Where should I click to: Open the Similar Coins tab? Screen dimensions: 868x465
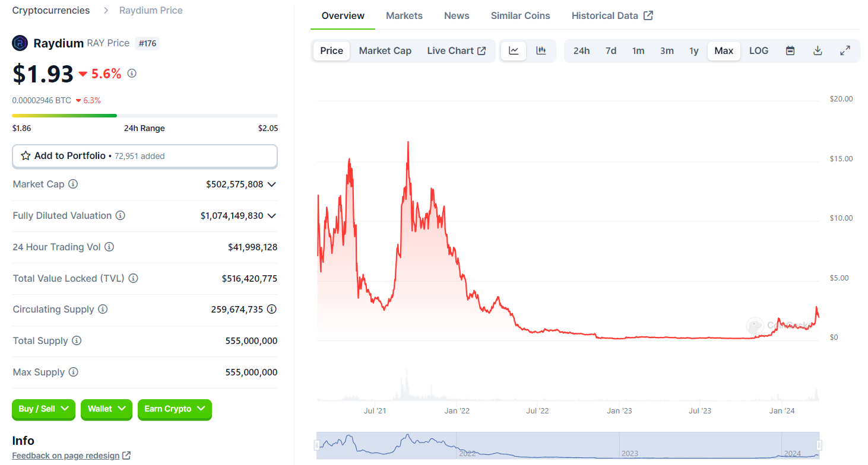(520, 15)
